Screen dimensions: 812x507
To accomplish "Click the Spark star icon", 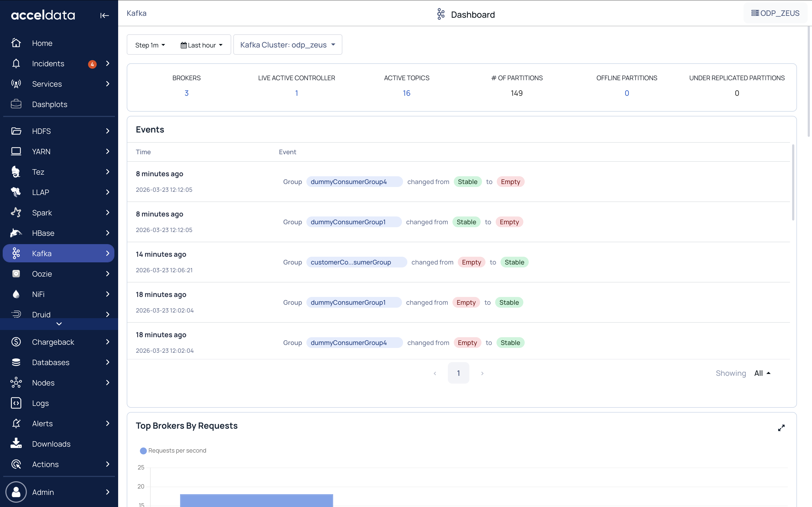I will (16, 212).
